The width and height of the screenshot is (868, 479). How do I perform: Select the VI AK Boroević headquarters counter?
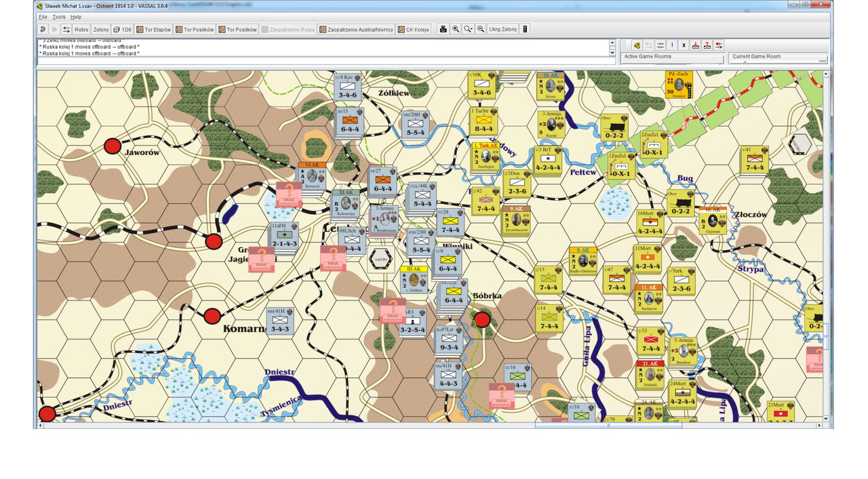tap(312, 176)
